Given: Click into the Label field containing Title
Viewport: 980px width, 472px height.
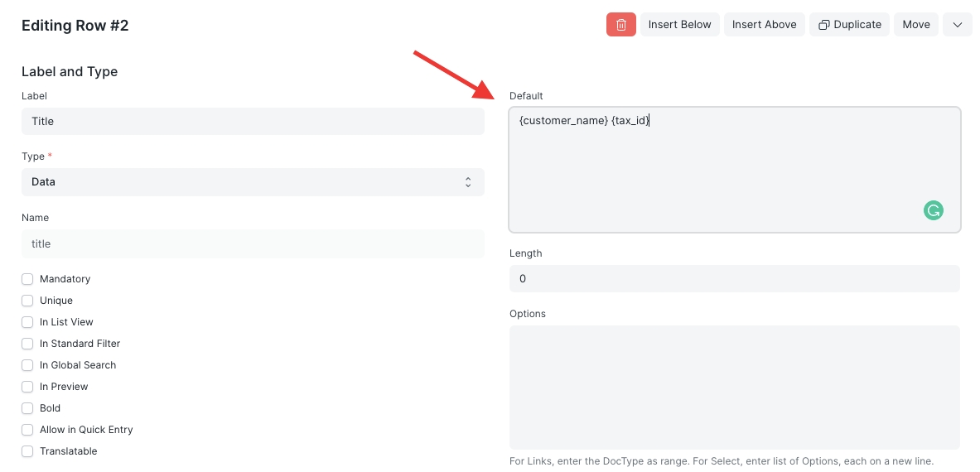Looking at the screenshot, I should point(253,122).
